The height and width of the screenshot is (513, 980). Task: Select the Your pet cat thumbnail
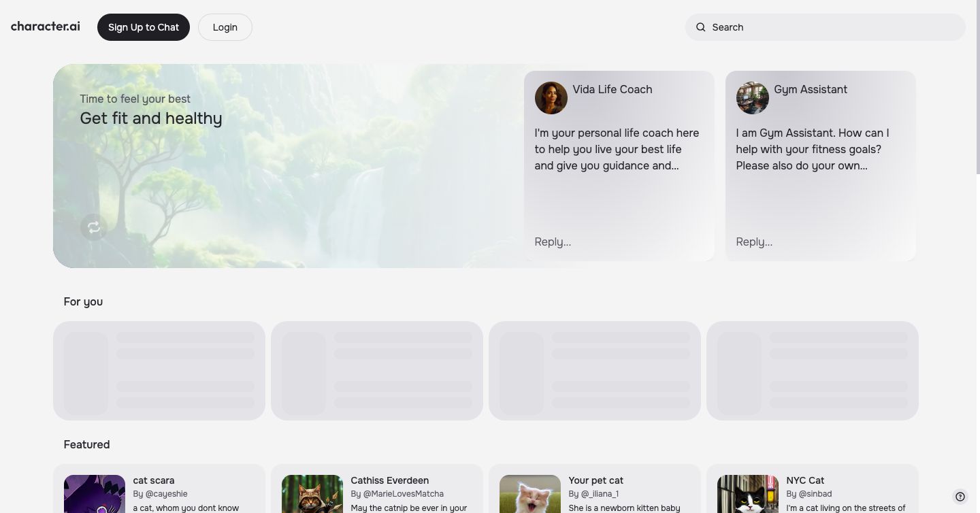[x=529, y=494]
